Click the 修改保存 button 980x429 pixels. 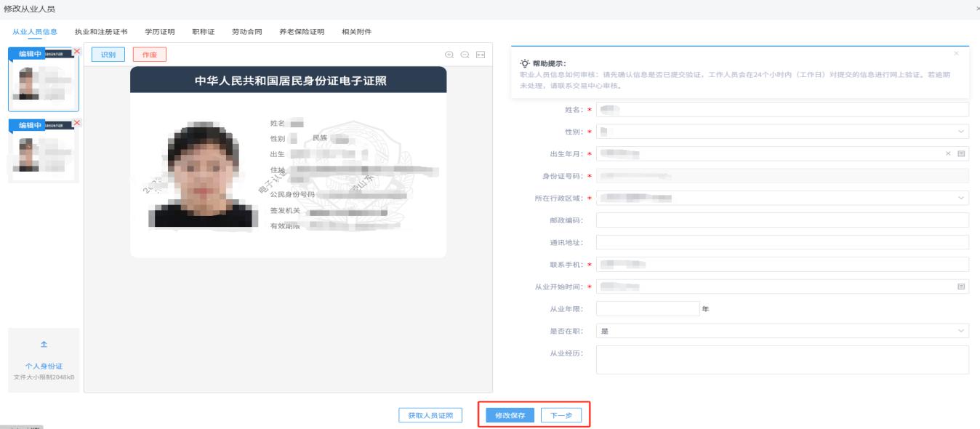click(x=510, y=415)
